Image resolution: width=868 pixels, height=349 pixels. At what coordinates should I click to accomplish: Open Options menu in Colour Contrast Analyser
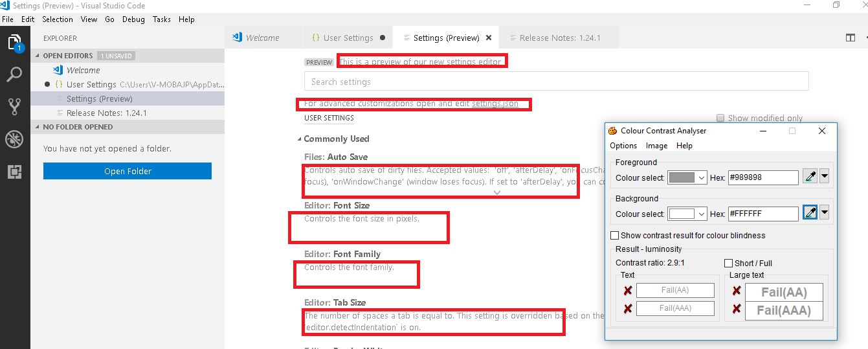click(x=623, y=146)
